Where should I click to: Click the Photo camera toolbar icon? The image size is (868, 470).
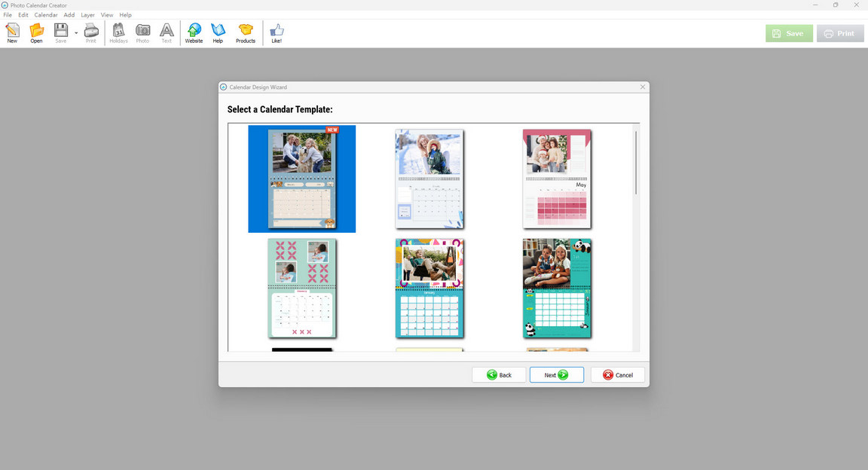pos(143,33)
